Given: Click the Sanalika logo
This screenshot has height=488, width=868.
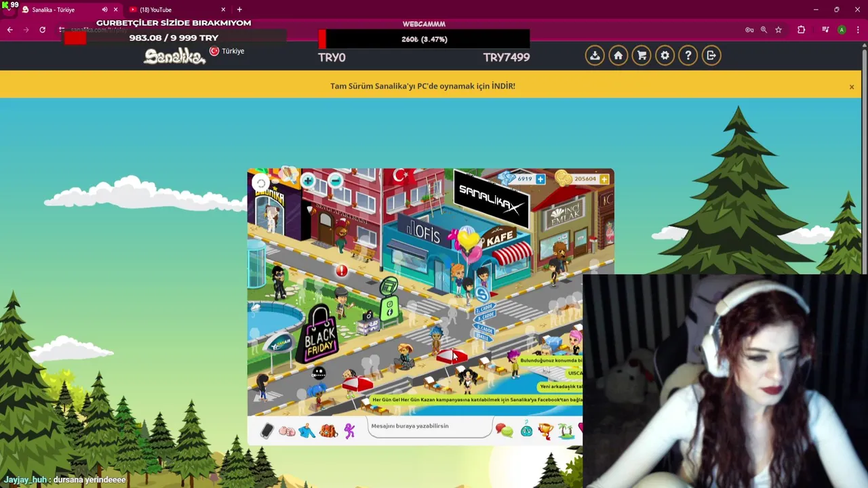Looking at the screenshot, I should [x=174, y=56].
